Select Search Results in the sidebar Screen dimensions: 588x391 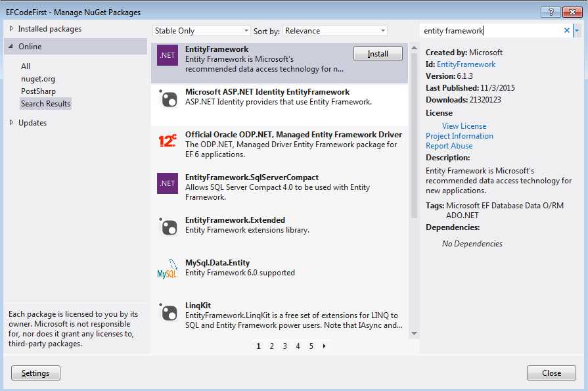click(x=45, y=104)
